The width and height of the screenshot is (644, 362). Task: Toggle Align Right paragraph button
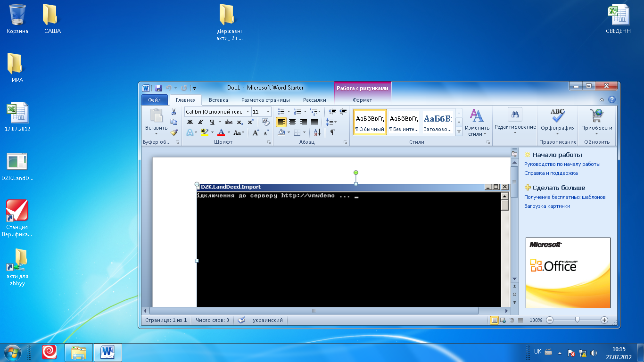(304, 122)
